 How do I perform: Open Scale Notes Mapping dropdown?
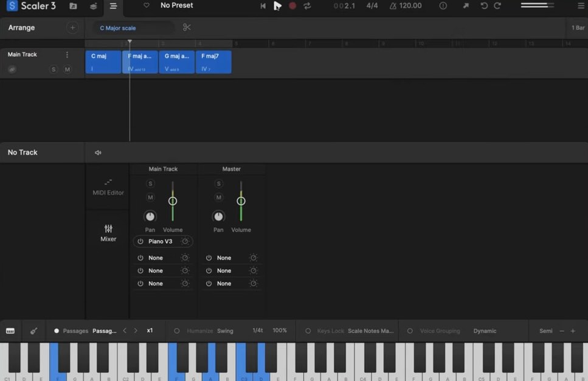click(370, 331)
